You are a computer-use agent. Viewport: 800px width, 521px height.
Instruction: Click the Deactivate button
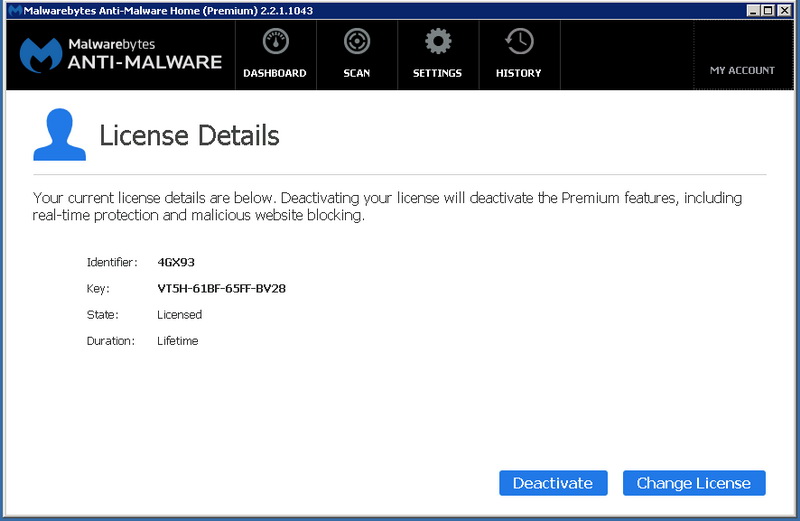click(x=553, y=483)
